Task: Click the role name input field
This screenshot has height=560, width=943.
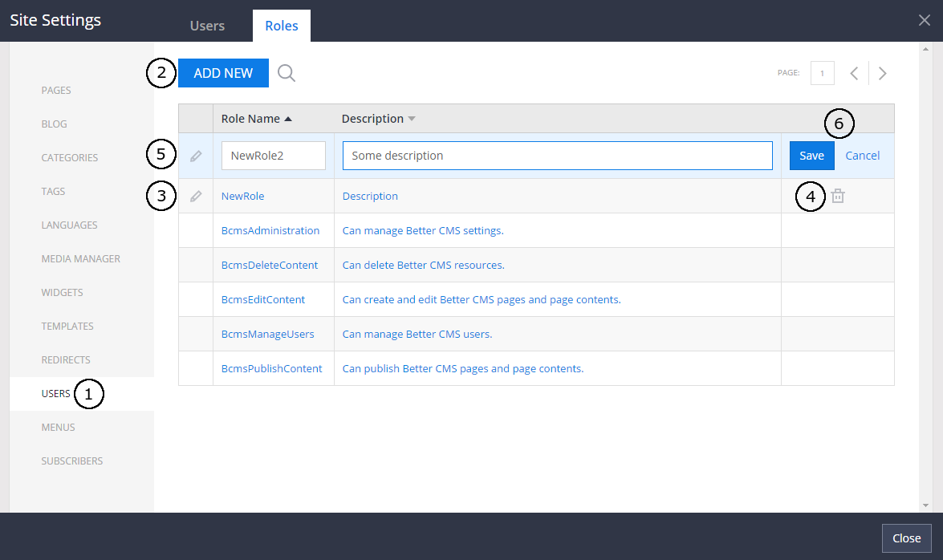Action: [x=273, y=156]
